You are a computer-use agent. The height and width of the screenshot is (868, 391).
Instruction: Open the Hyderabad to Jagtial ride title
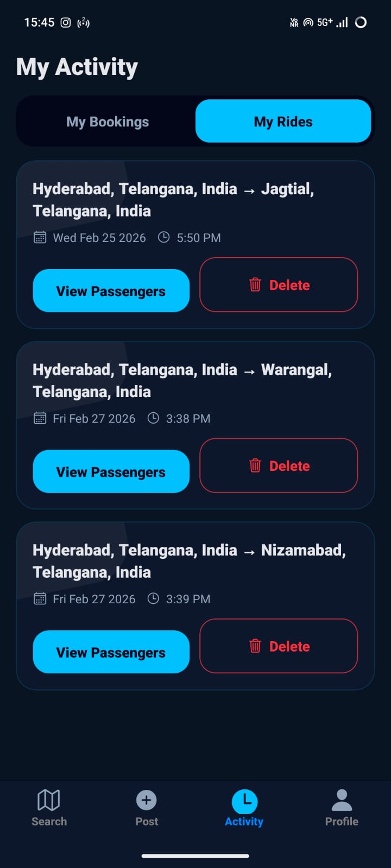(x=173, y=200)
